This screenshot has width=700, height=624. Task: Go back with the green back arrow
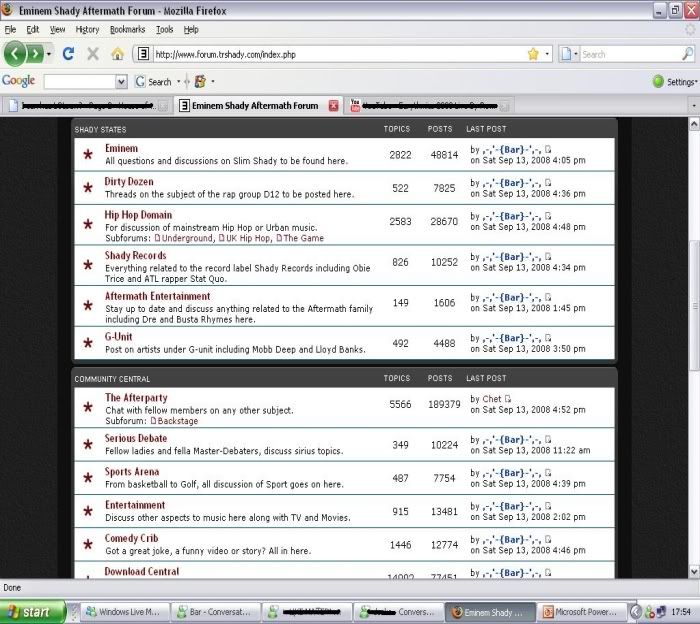click(x=15, y=54)
